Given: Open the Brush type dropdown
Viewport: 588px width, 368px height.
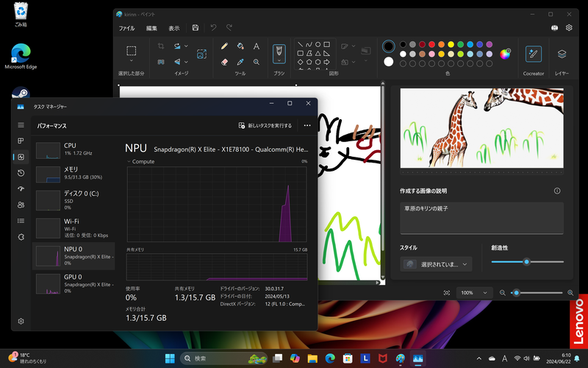Looking at the screenshot, I should click(279, 60).
